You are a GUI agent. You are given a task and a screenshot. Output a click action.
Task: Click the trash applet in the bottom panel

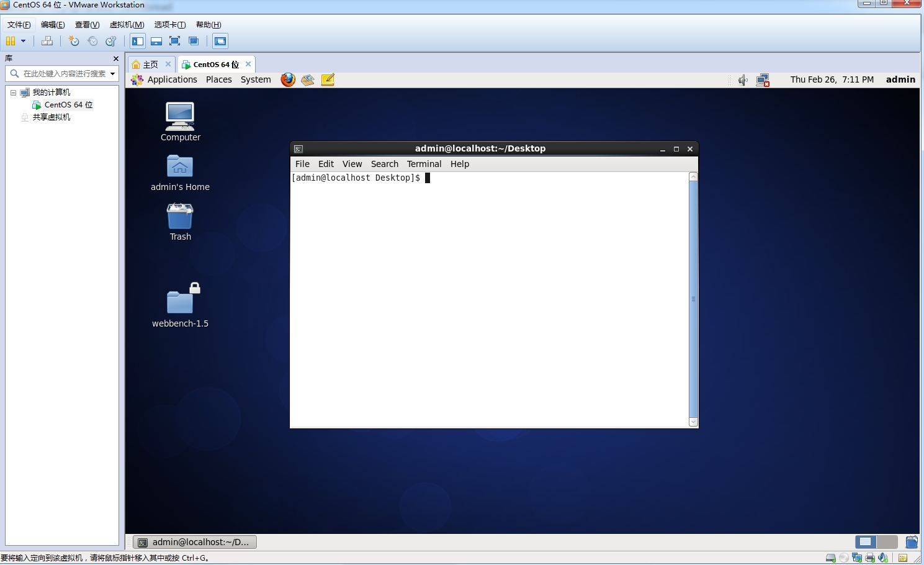(912, 542)
